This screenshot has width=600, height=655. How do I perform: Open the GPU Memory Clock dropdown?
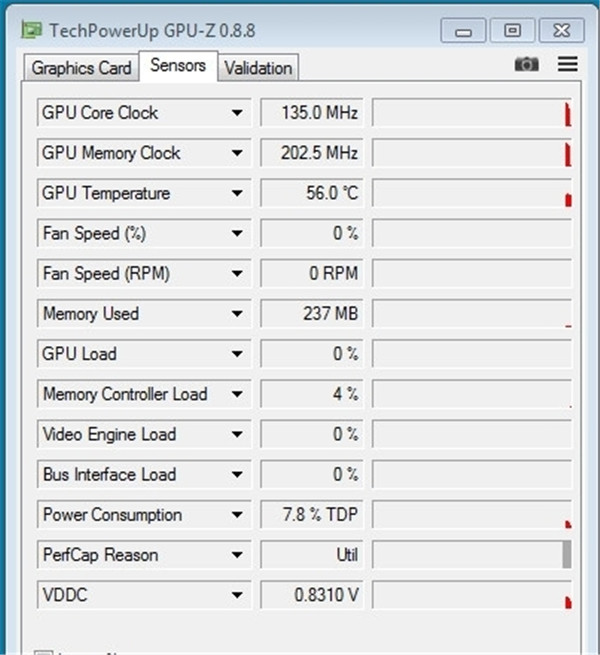click(237, 153)
